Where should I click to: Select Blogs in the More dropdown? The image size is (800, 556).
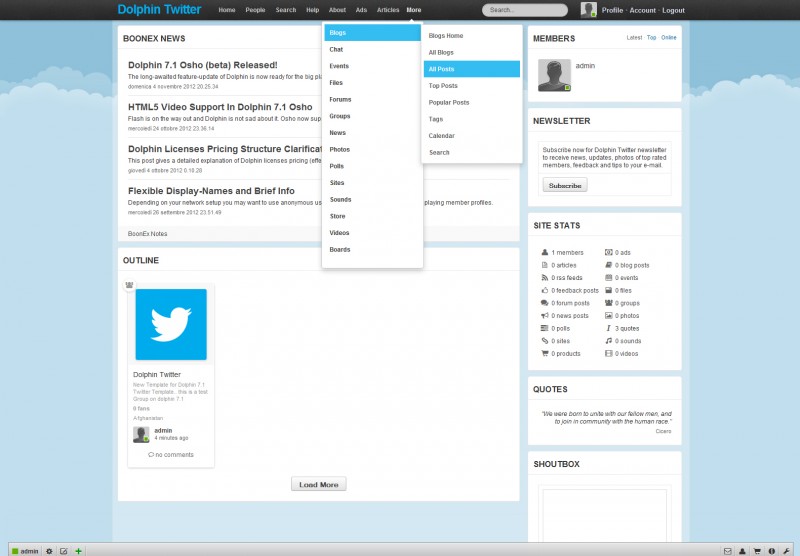(372, 33)
